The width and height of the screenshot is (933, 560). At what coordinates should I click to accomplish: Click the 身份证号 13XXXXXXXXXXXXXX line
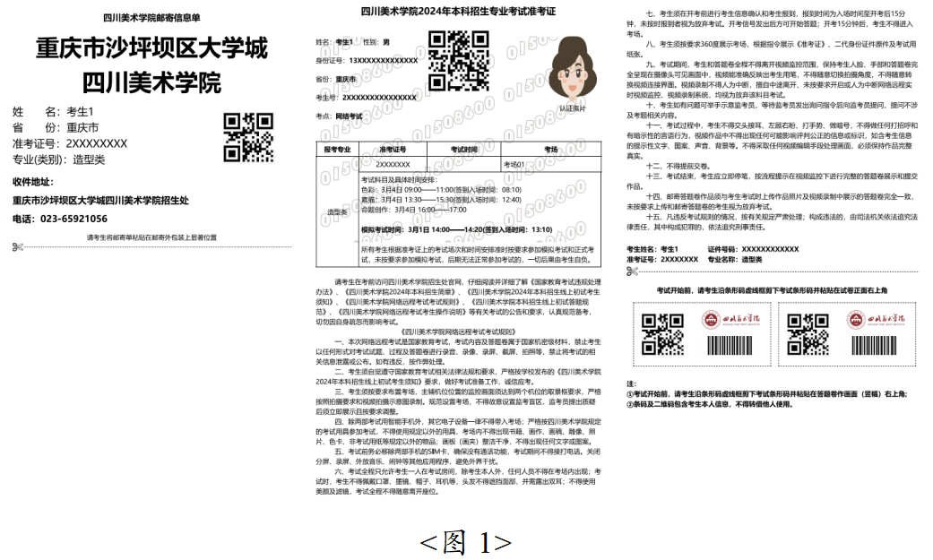coord(367,61)
